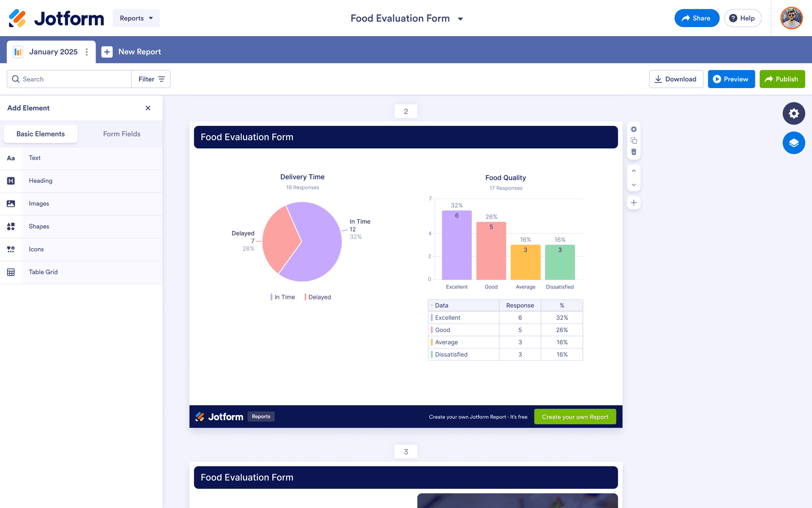The image size is (812, 508).
Task: Click the Search input field
Action: click(x=69, y=79)
